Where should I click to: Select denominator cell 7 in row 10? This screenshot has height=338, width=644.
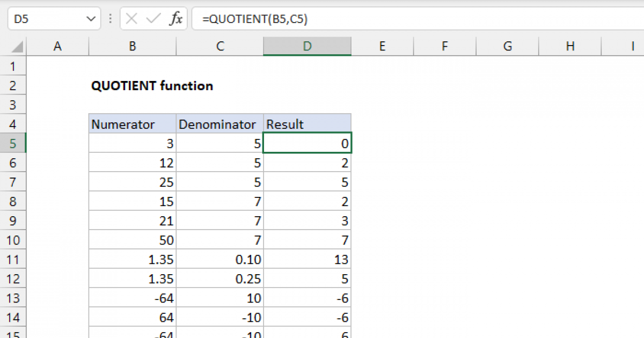219,240
